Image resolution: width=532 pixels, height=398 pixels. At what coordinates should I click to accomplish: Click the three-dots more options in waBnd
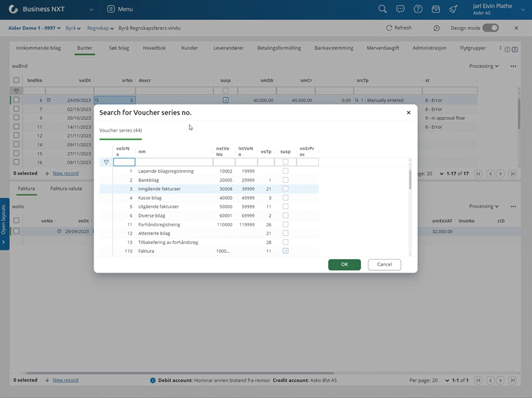513,66
